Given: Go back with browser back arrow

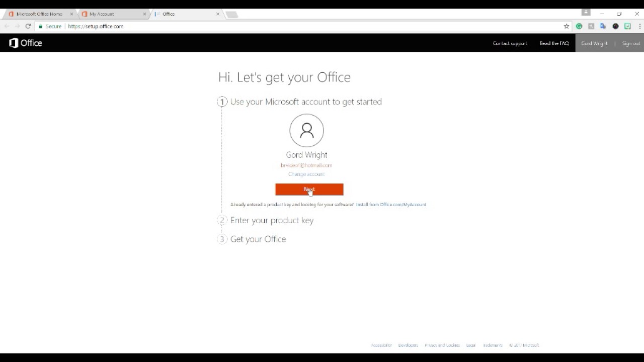Looking at the screenshot, I should pos(7,26).
